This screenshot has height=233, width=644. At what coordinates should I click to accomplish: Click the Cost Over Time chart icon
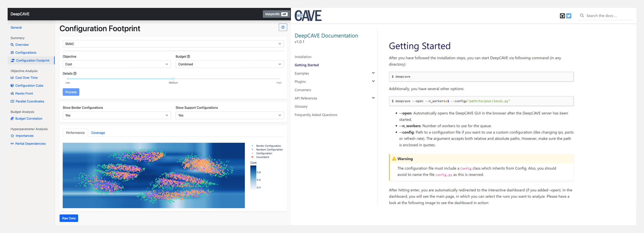coord(12,78)
